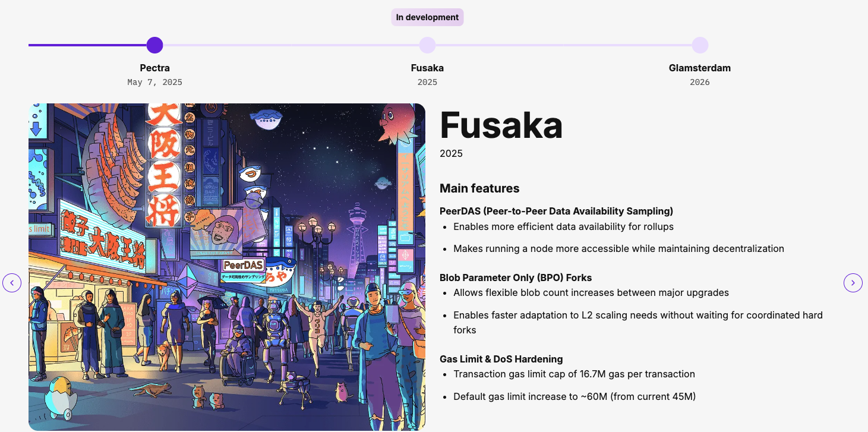Click the filled purple node marking the current upgrade
This screenshot has height=432, width=868.
click(x=154, y=45)
